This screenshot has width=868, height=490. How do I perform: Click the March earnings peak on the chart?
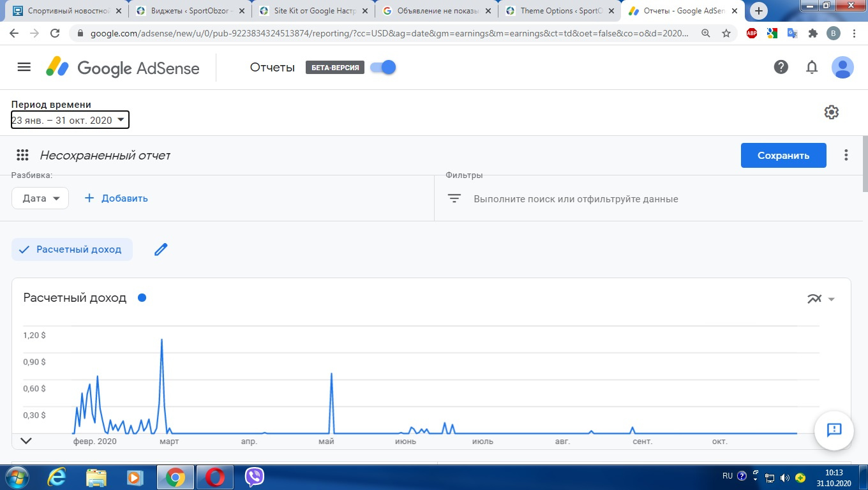coord(161,340)
